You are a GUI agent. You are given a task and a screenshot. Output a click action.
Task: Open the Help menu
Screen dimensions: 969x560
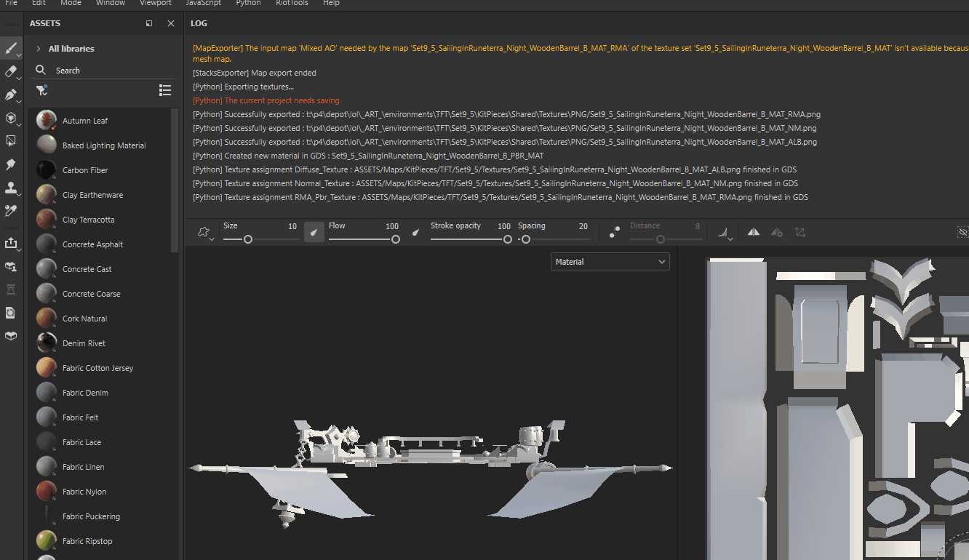(331, 3)
